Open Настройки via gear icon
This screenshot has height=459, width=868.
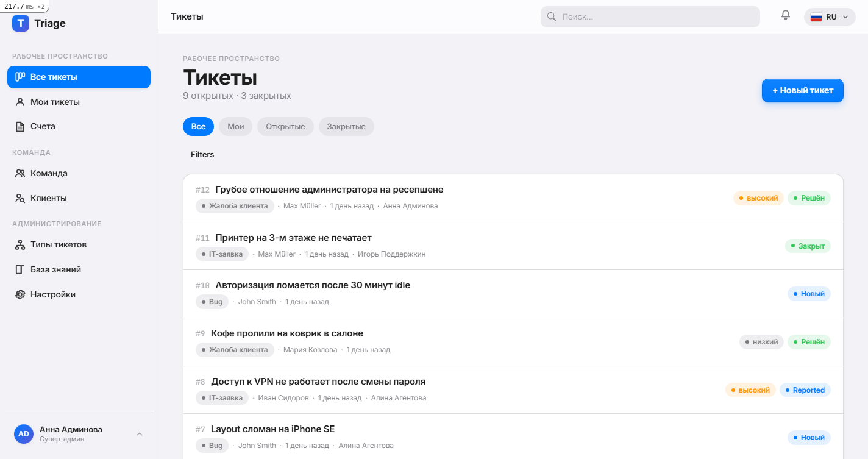tap(20, 294)
